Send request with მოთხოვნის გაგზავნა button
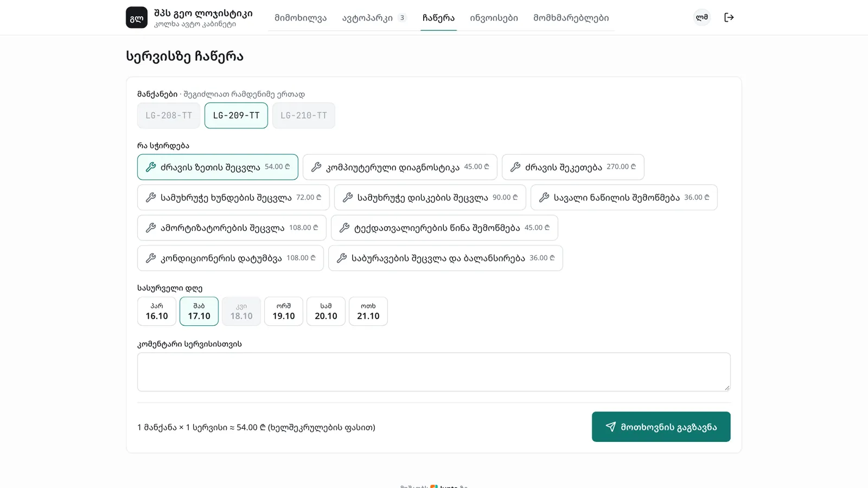The image size is (868, 488). tap(661, 427)
